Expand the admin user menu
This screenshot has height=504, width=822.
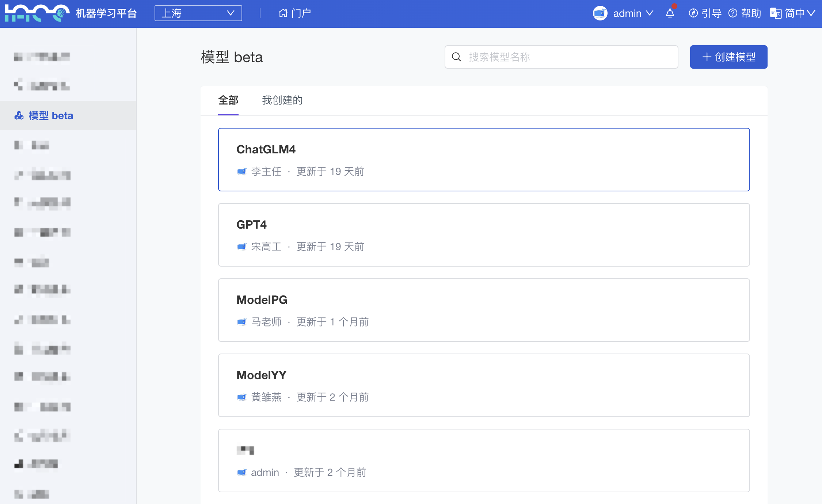point(633,14)
